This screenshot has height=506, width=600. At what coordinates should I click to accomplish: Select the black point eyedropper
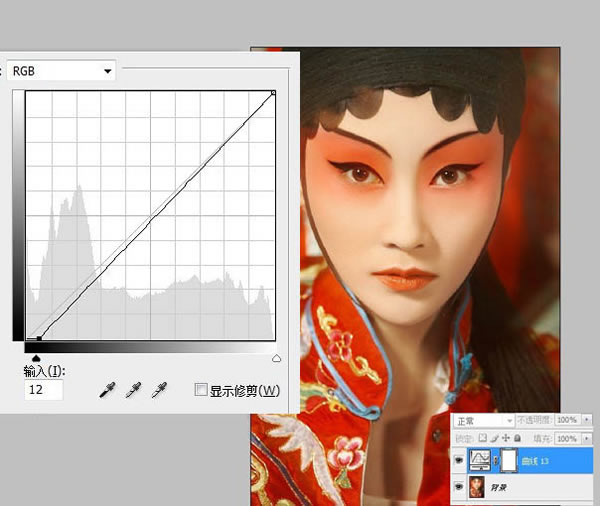pos(108,390)
